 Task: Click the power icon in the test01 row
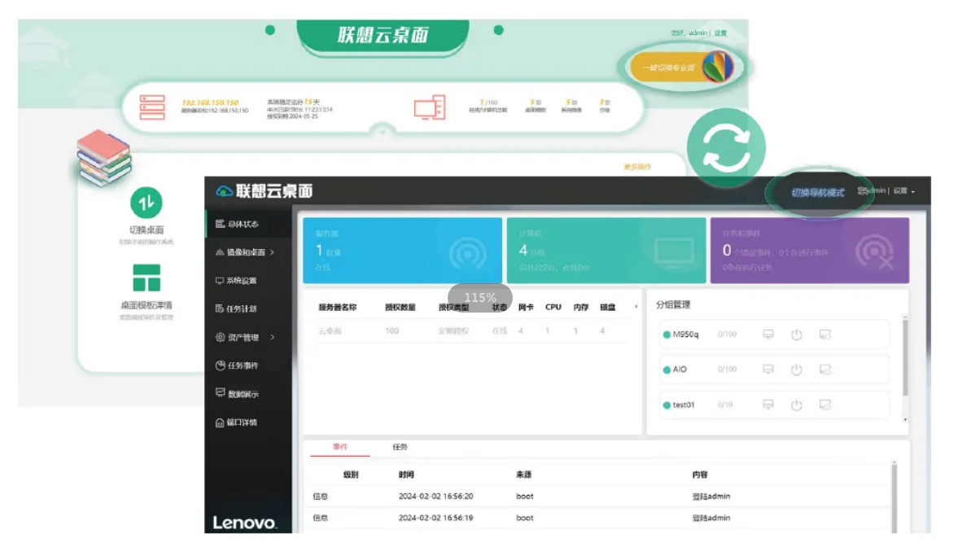[x=796, y=405]
